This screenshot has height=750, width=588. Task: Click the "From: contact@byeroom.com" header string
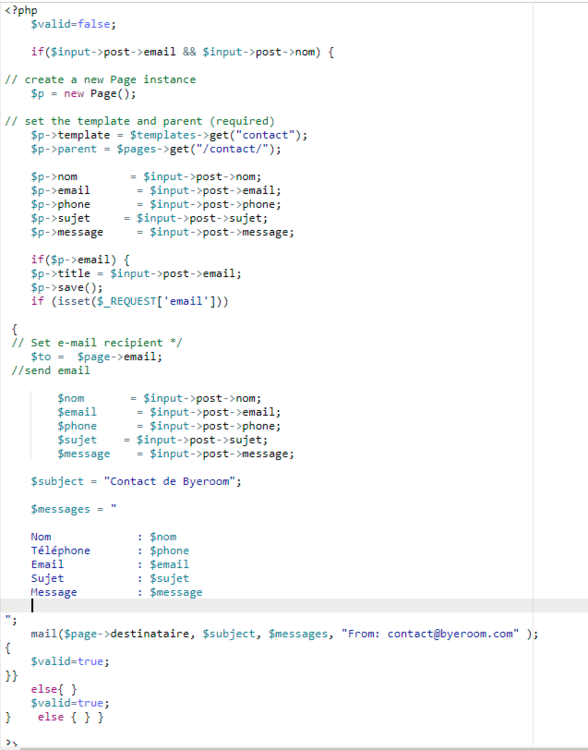coord(430,634)
